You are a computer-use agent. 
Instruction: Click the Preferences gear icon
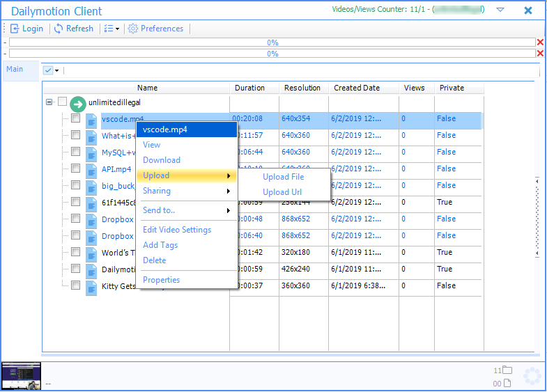[133, 29]
